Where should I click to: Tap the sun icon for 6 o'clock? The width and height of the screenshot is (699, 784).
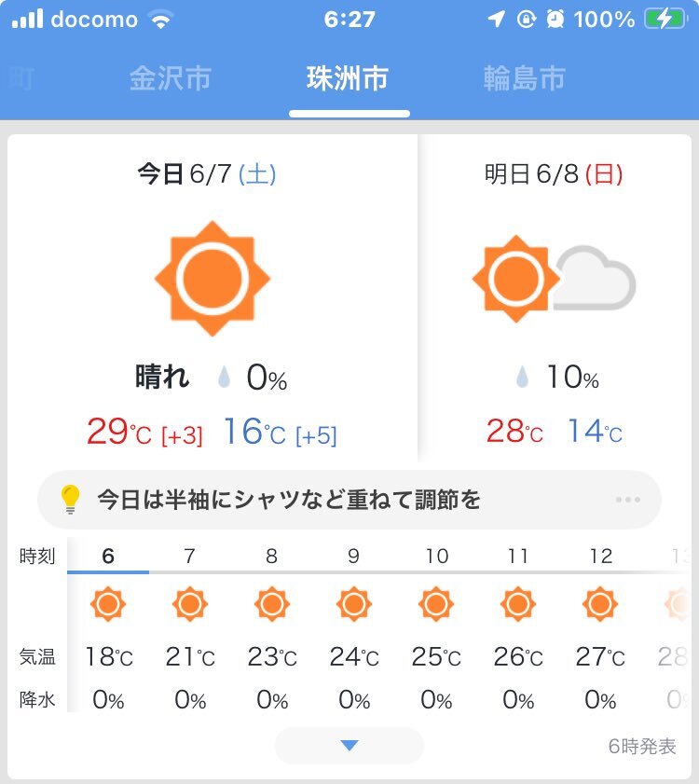pos(108,604)
